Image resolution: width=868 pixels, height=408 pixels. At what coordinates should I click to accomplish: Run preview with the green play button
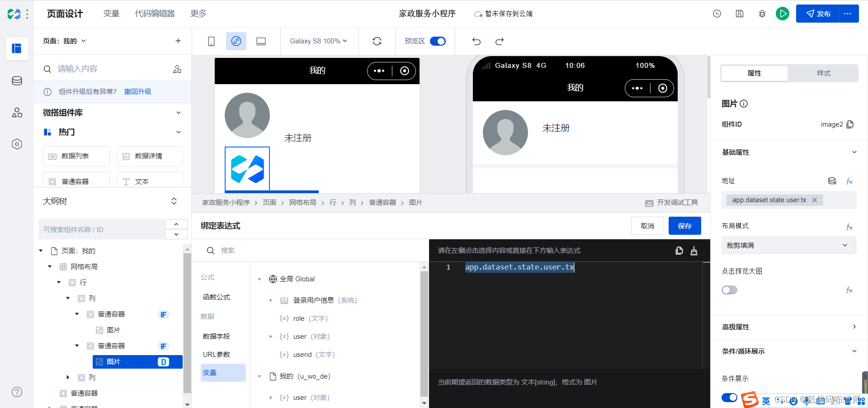(x=783, y=14)
